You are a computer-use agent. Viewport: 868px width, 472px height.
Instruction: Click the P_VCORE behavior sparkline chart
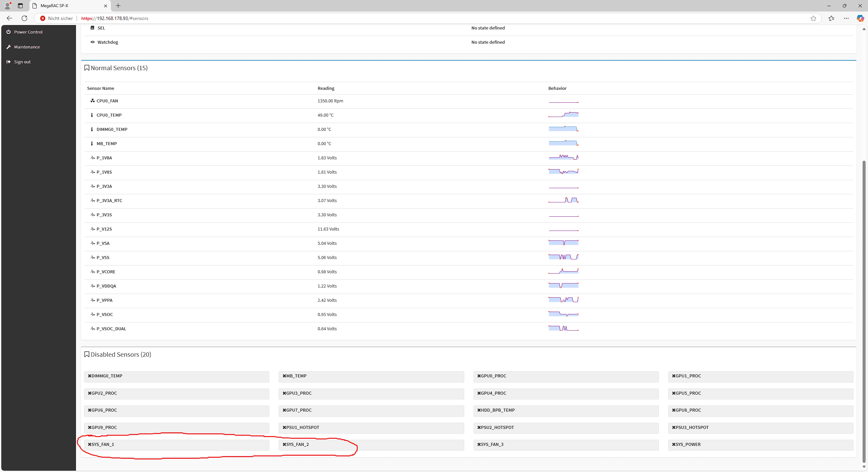click(x=564, y=271)
